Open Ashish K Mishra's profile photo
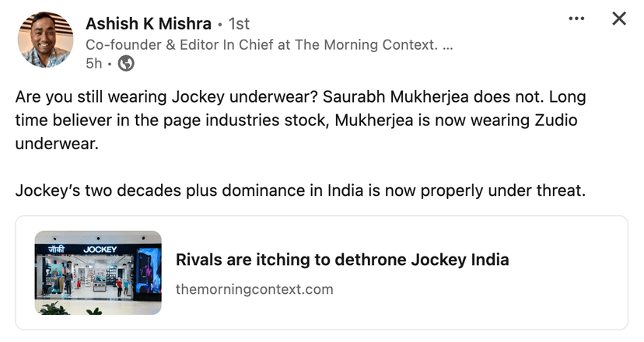This screenshot has width=644, height=342. pyautogui.click(x=45, y=40)
